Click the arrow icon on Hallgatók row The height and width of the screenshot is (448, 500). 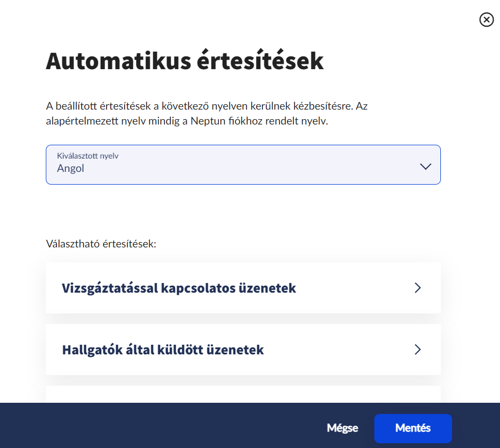[x=417, y=350]
